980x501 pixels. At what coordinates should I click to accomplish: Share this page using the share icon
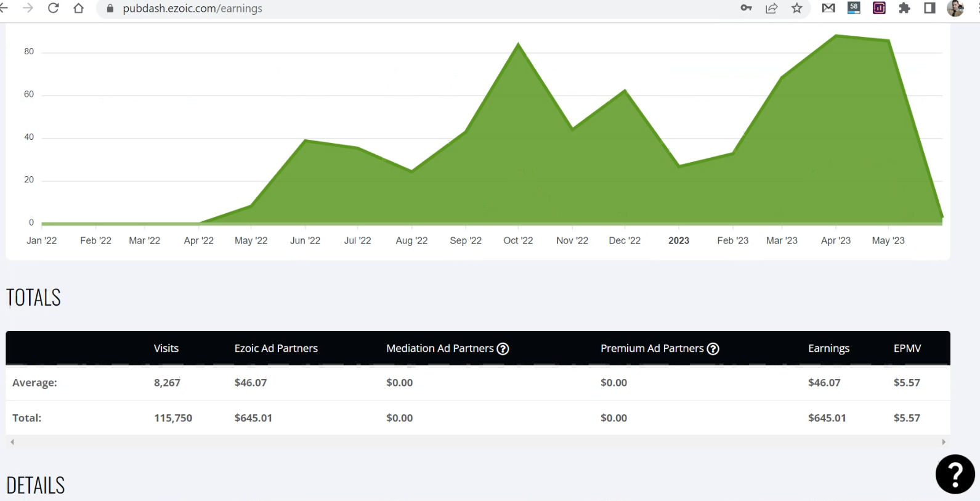[x=771, y=8]
